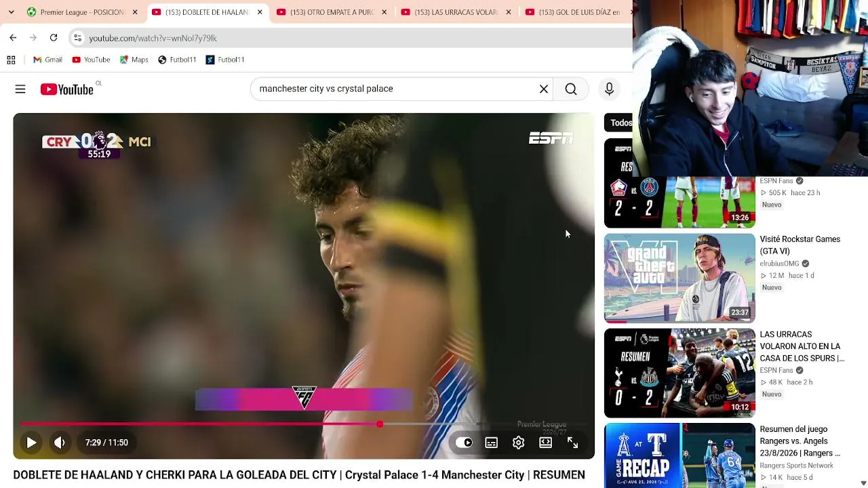868x488 pixels.
Task: Clear the YouTube search query
Action: tap(544, 89)
